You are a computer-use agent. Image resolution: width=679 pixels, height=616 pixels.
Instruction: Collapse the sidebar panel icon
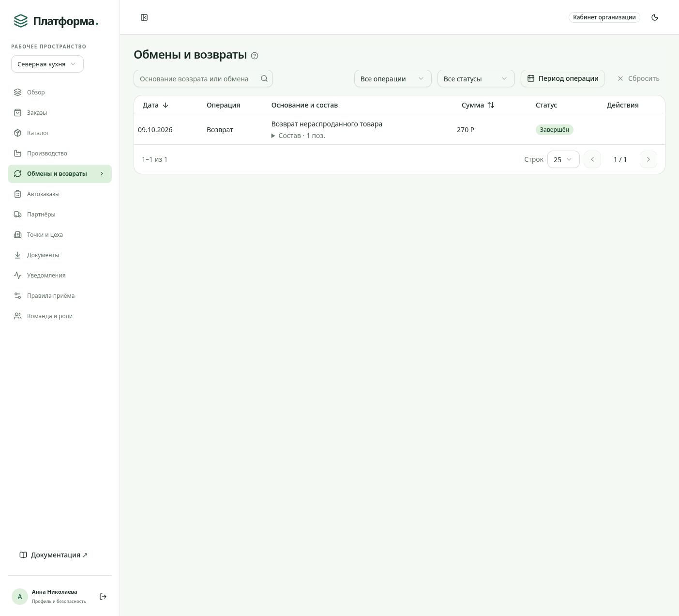[144, 17]
